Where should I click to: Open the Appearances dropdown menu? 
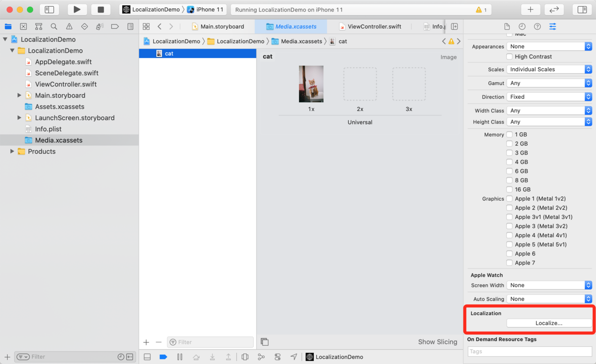[x=549, y=47]
